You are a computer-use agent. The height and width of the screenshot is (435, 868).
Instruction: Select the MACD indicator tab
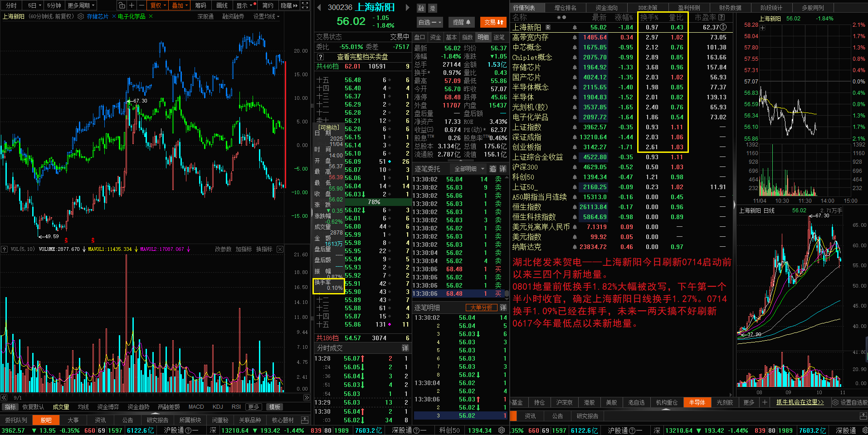click(x=196, y=407)
